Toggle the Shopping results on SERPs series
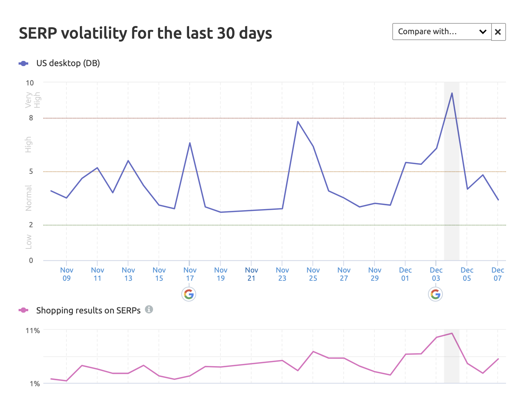 point(88,310)
